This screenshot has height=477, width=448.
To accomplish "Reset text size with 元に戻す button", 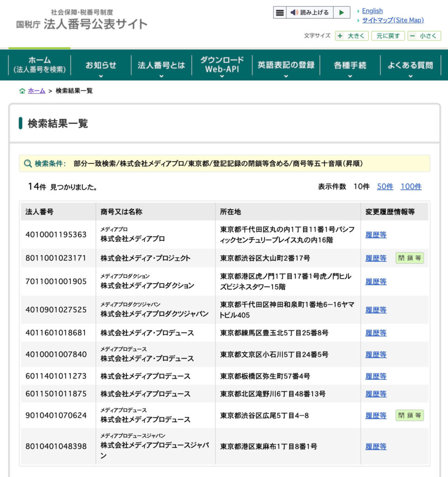I will tap(388, 36).
